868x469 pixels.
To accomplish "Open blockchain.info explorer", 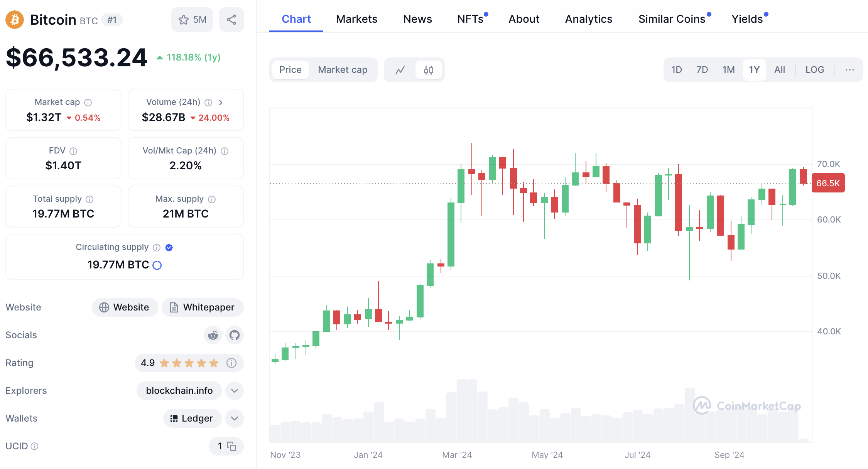I will pos(179,391).
